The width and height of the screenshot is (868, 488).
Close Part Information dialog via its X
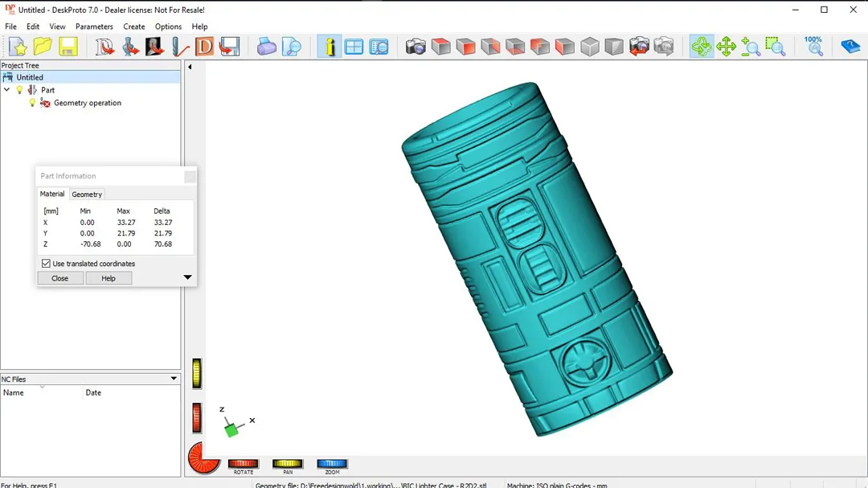[190, 177]
